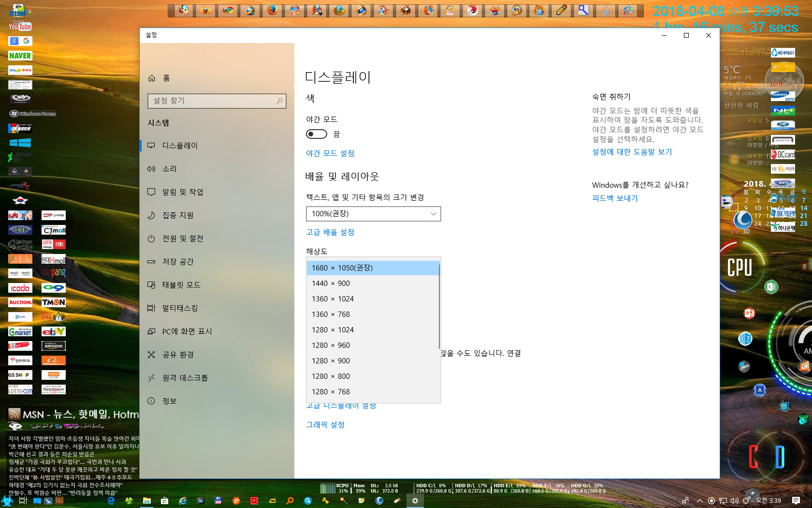The width and height of the screenshot is (812, 508).
Task: Open the OS Mania desktop shortcut
Action: 20,128
